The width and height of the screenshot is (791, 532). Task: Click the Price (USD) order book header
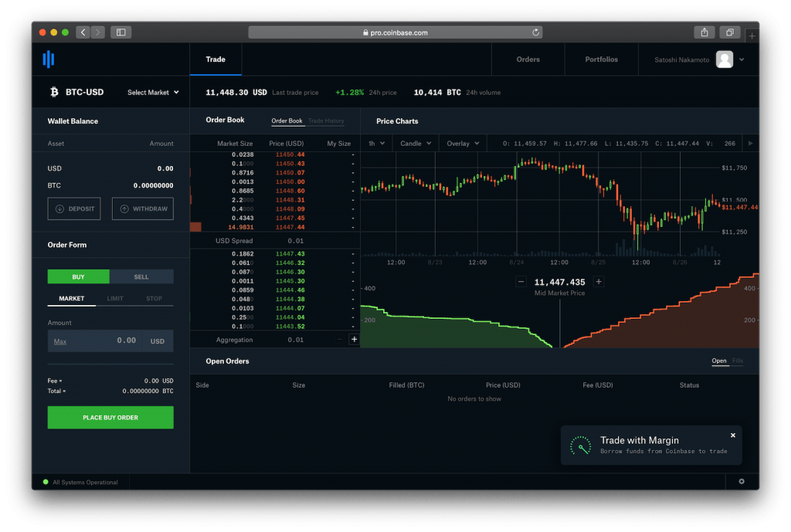tap(286, 143)
